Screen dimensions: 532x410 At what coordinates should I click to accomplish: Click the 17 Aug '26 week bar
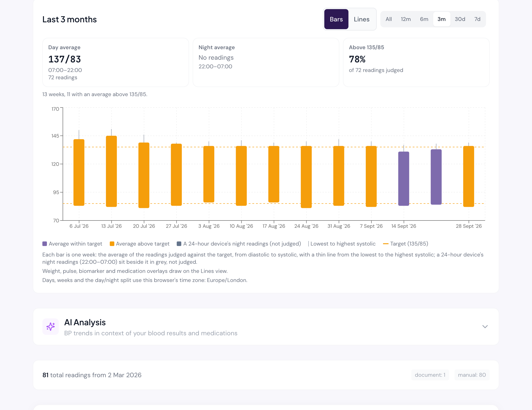click(274, 174)
